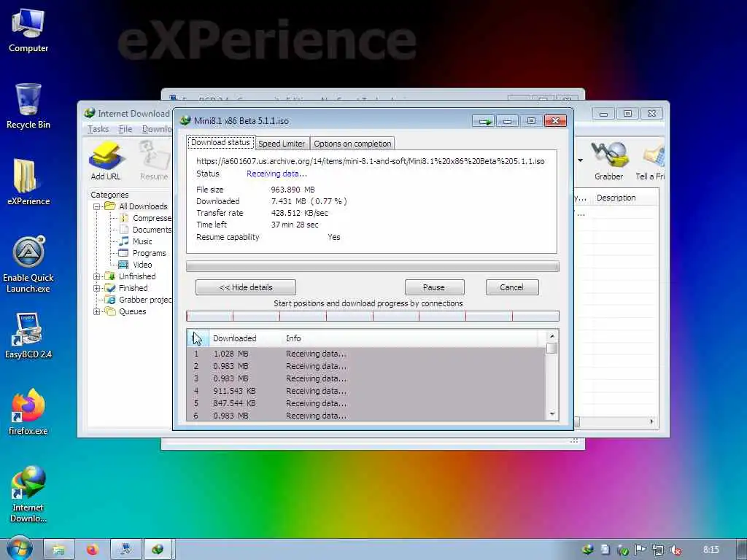
Task: Click the 963.890 MB file size value
Action: click(x=293, y=190)
